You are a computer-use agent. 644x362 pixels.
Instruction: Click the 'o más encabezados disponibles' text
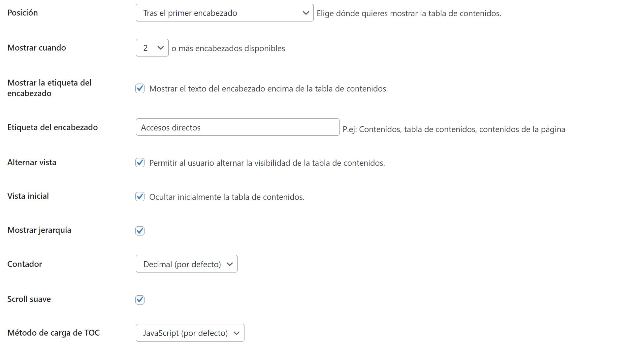point(228,49)
